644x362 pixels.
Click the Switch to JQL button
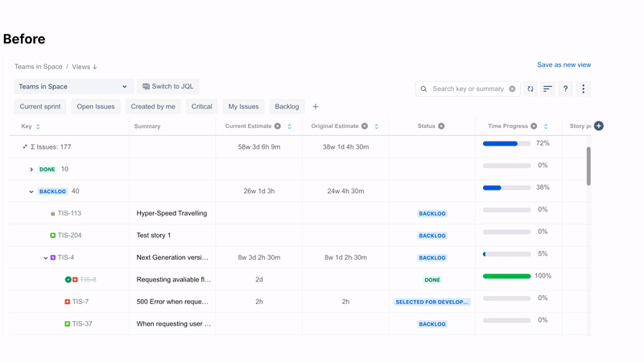168,87
